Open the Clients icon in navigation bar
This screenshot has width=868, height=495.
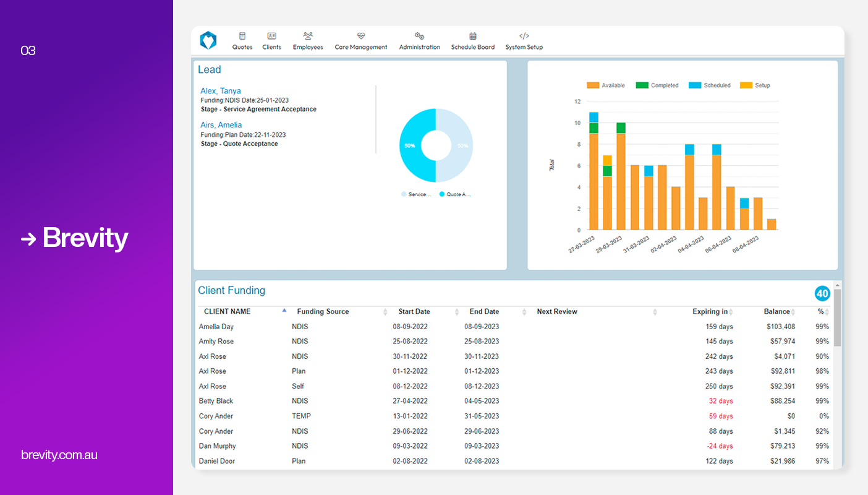tap(271, 37)
